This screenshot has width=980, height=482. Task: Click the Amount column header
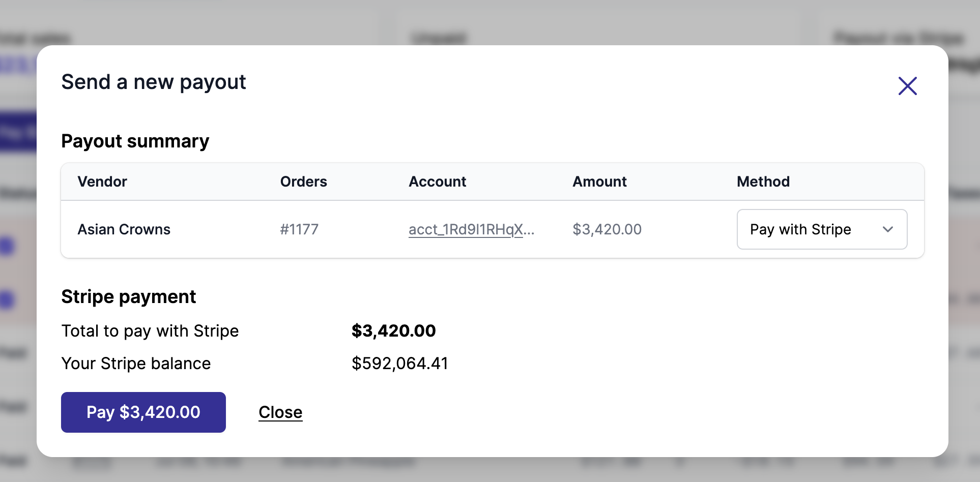tap(600, 182)
